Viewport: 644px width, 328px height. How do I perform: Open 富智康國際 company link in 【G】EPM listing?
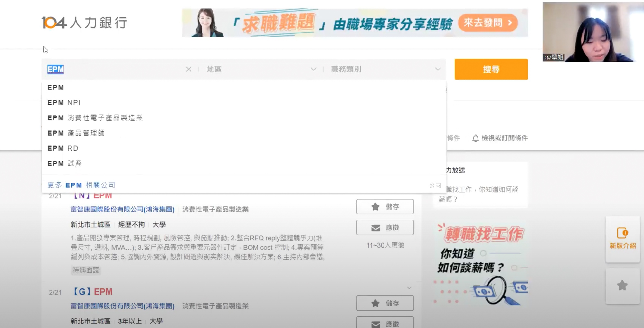point(122,306)
